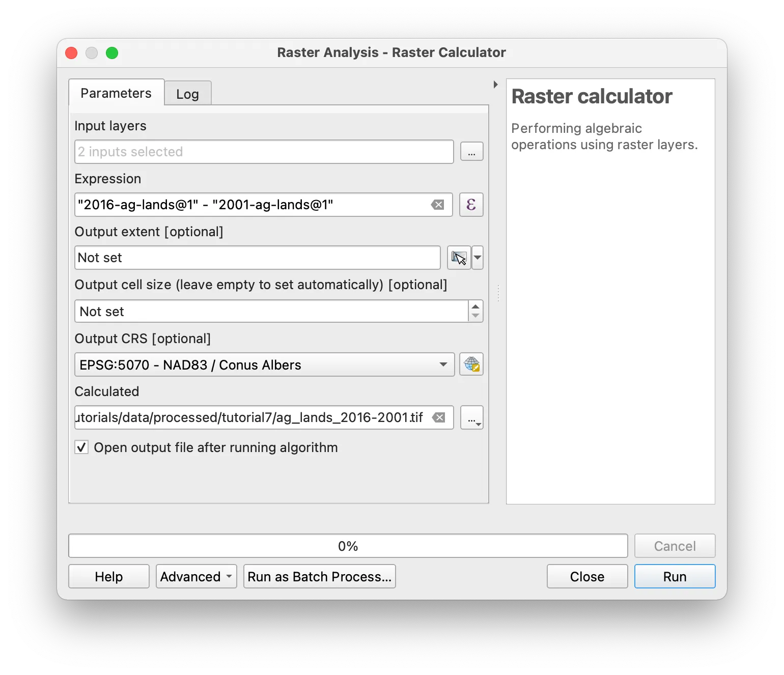Run the raster calculator algorithm
The image size is (784, 675).
coord(674,576)
